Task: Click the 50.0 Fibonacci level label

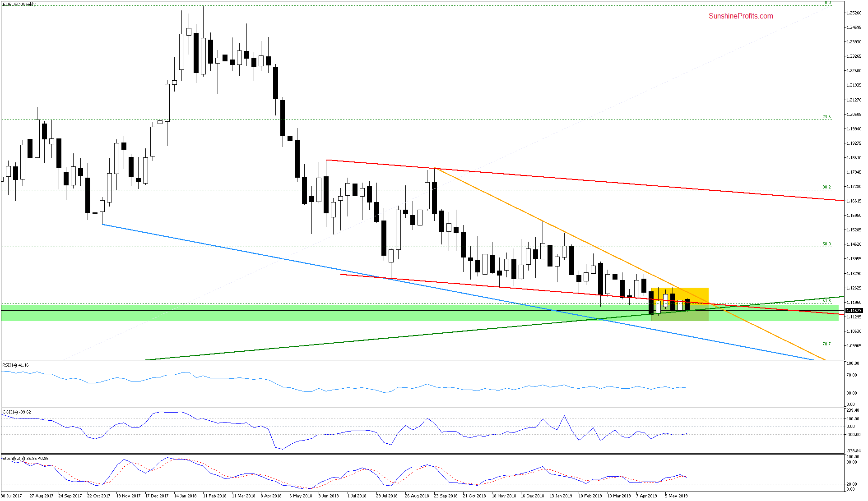Action: (x=826, y=244)
